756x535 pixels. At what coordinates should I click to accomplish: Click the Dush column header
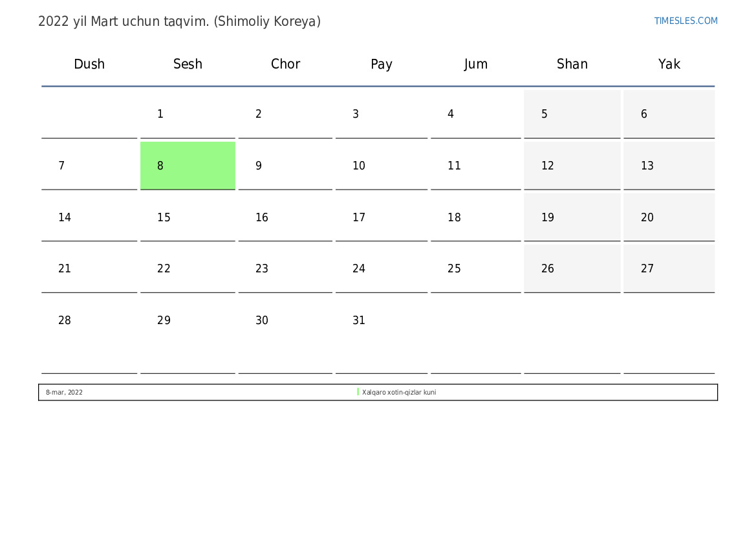(89, 63)
